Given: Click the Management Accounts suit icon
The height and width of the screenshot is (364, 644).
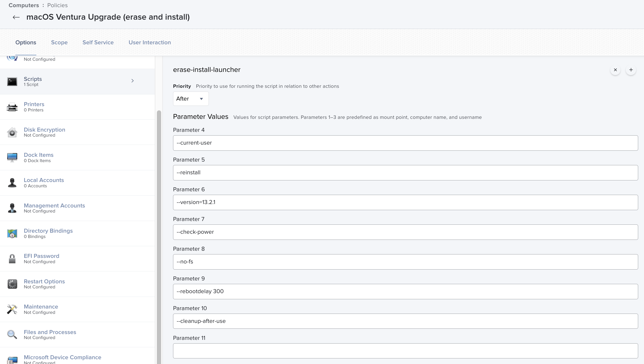Looking at the screenshot, I should click(x=12, y=208).
